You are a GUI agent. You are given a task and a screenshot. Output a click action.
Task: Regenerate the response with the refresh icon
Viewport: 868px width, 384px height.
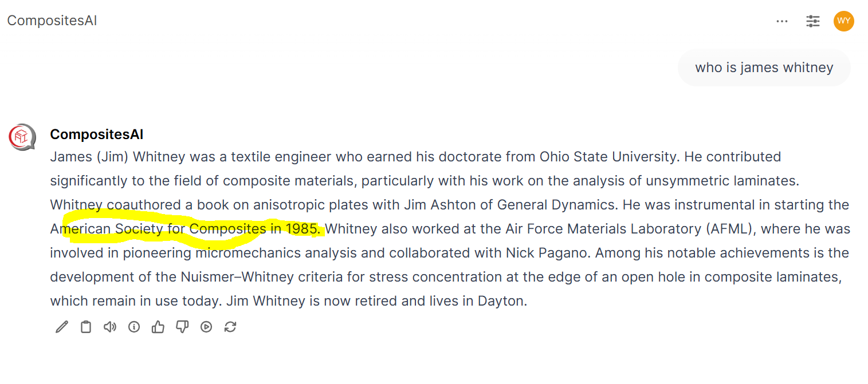click(x=230, y=327)
